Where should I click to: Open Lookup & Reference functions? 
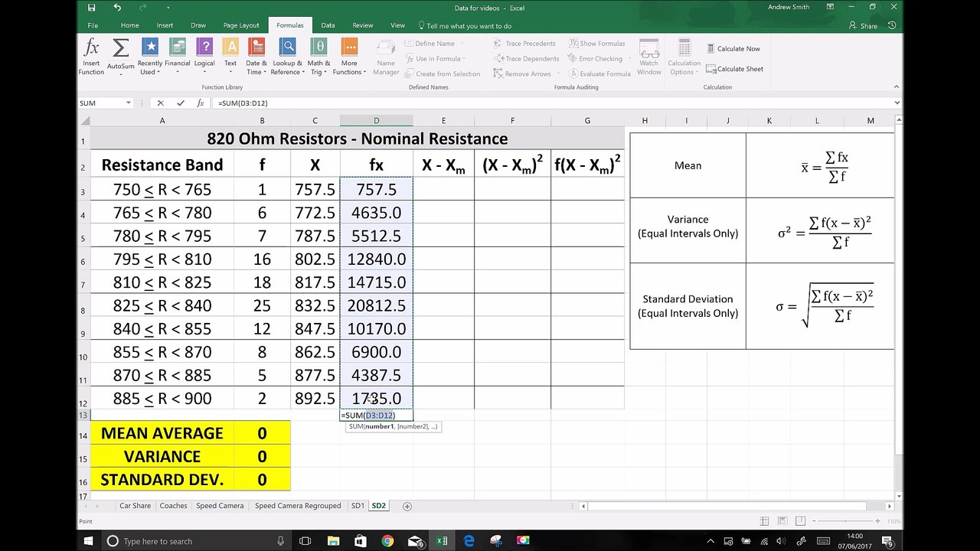point(287,57)
